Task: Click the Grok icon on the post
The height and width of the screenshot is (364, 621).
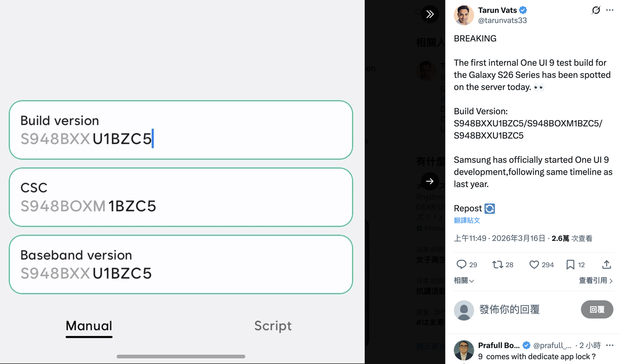Action: (596, 10)
